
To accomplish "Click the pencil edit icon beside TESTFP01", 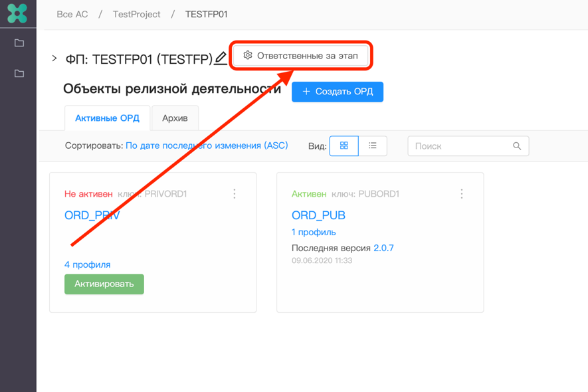I will click(221, 59).
